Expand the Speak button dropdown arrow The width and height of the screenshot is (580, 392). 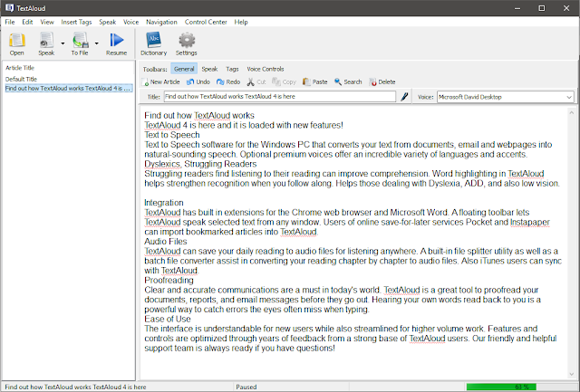tap(63, 43)
